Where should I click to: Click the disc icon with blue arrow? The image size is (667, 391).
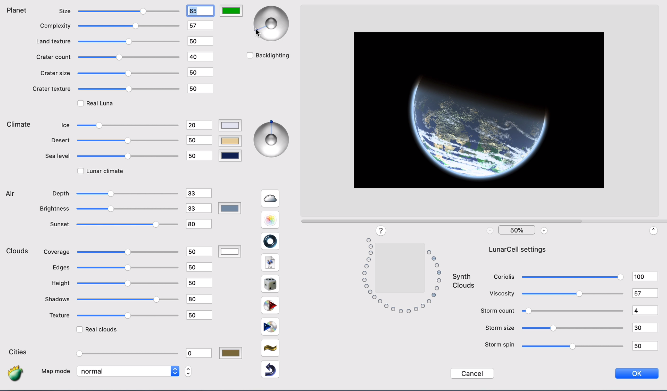[270, 326]
